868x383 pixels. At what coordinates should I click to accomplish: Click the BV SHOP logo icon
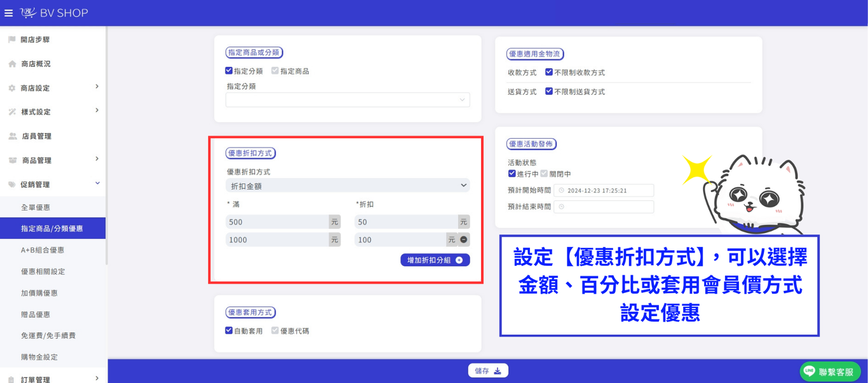tap(29, 13)
